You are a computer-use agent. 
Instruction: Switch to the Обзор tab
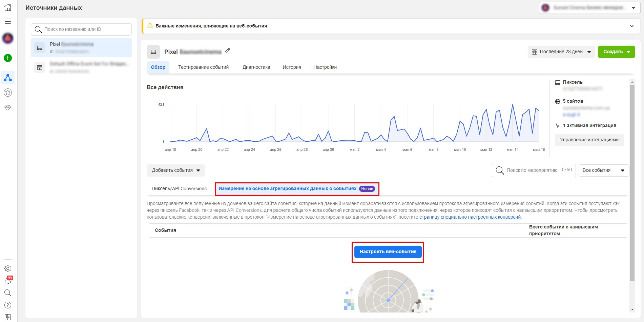pyautogui.click(x=158, y=67)
